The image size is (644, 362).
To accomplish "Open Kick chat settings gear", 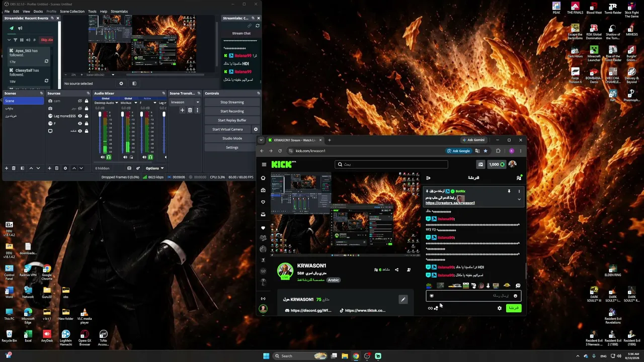I will tap(500, 308).
